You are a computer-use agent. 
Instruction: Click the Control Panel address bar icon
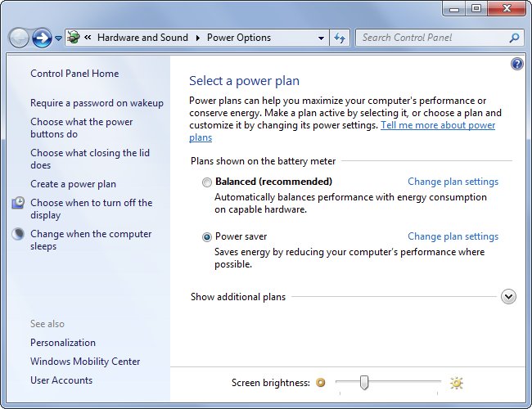[x=74, y=38]
